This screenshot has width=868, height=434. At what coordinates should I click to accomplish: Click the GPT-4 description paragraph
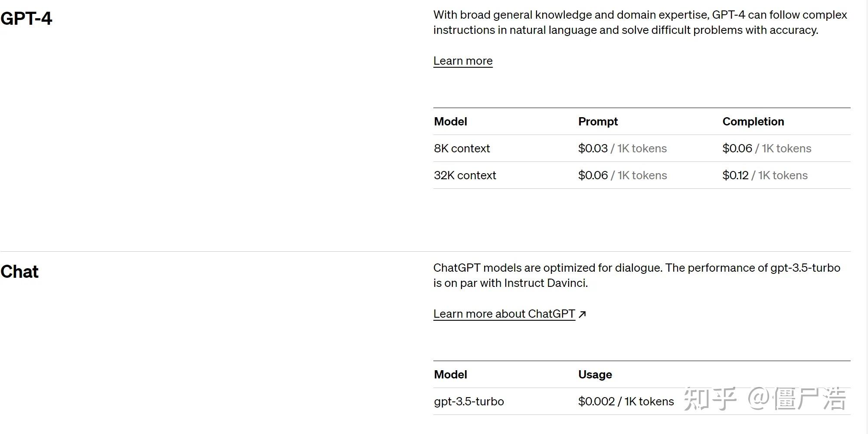coord(640,22)
